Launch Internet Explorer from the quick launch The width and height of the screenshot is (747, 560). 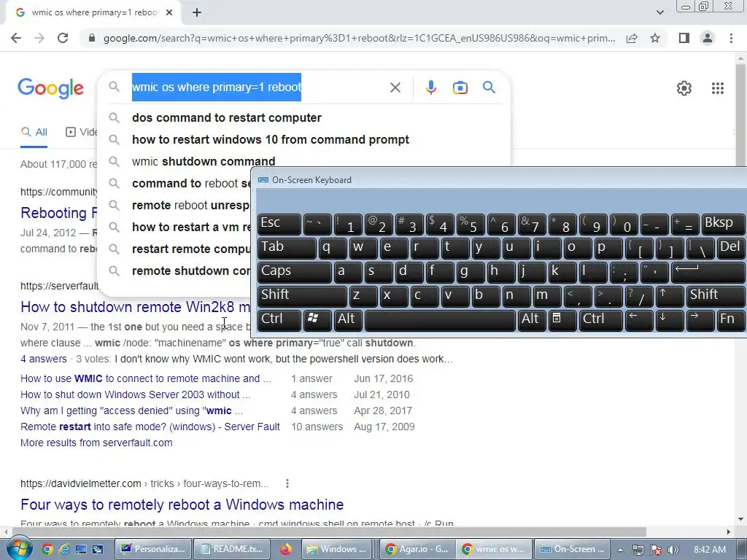point(64,549)
